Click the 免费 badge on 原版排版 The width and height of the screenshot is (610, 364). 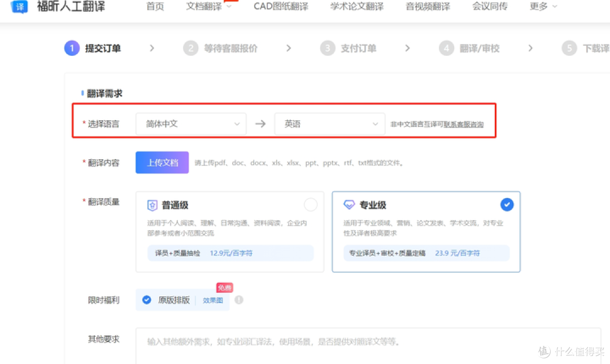pyautogui.click(x=224, y=288)
